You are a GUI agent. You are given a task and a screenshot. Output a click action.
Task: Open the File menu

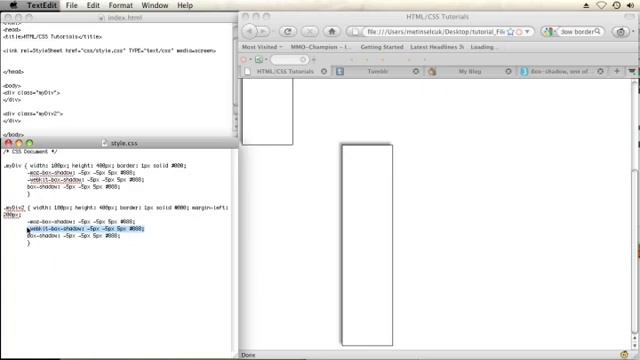[71, 5]
